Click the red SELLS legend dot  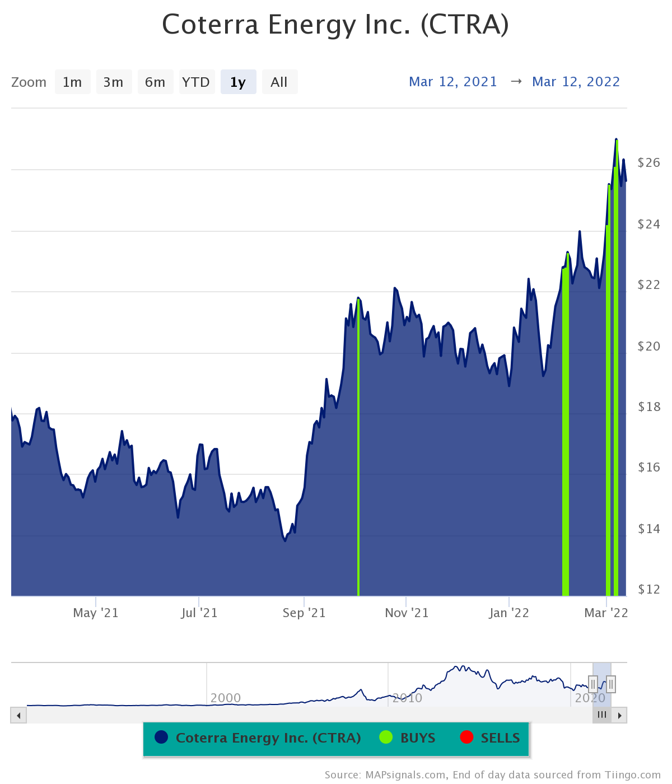click(x=466, y=738)
